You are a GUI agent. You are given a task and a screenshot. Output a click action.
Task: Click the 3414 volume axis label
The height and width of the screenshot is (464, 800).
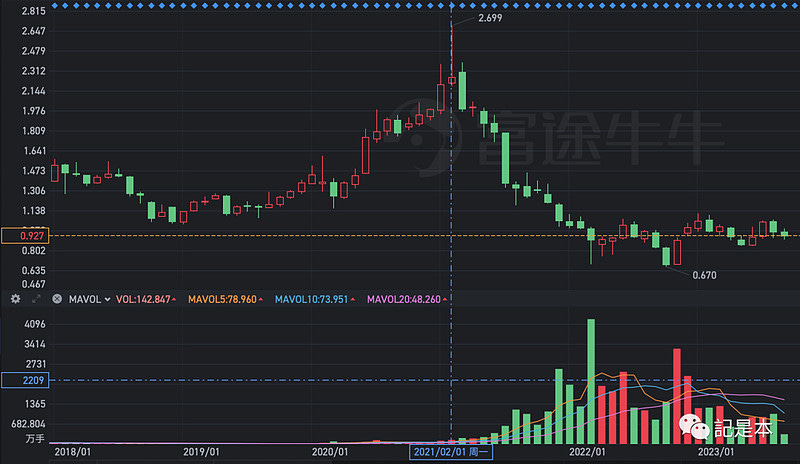point(35,344)
